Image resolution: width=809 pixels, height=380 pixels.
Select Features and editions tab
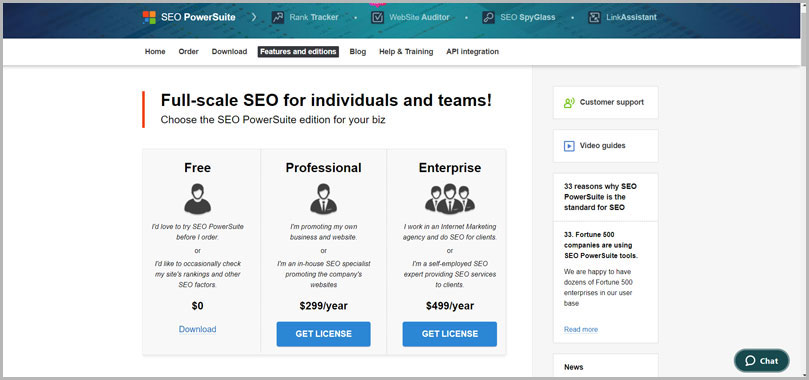pos(298,52)
